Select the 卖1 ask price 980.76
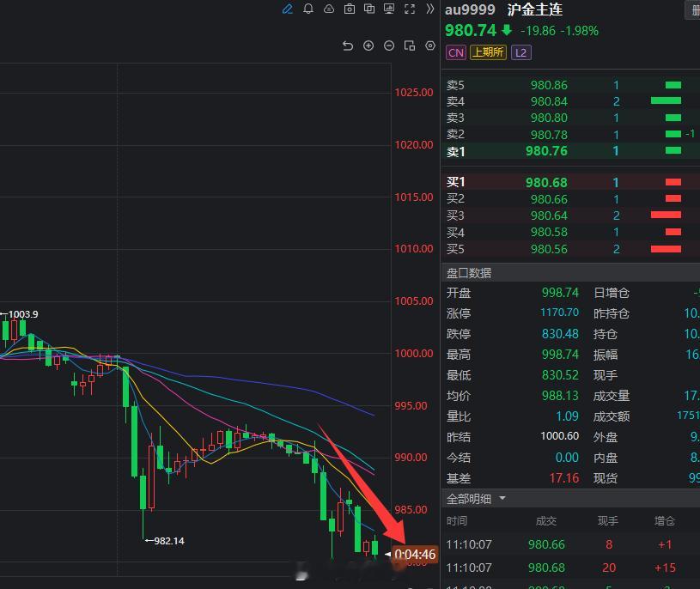700x589 pixels. coord(546,151)
